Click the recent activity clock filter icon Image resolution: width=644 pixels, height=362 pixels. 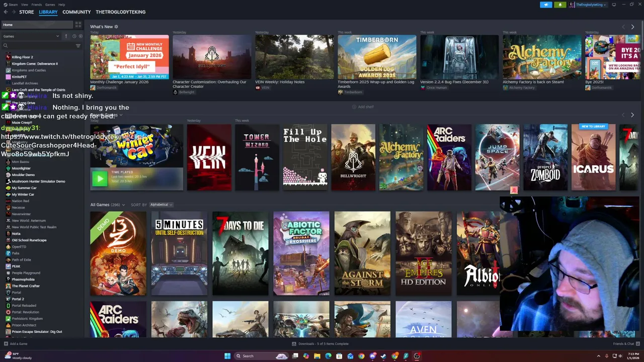pyautogui.click(x=74, y=36)
